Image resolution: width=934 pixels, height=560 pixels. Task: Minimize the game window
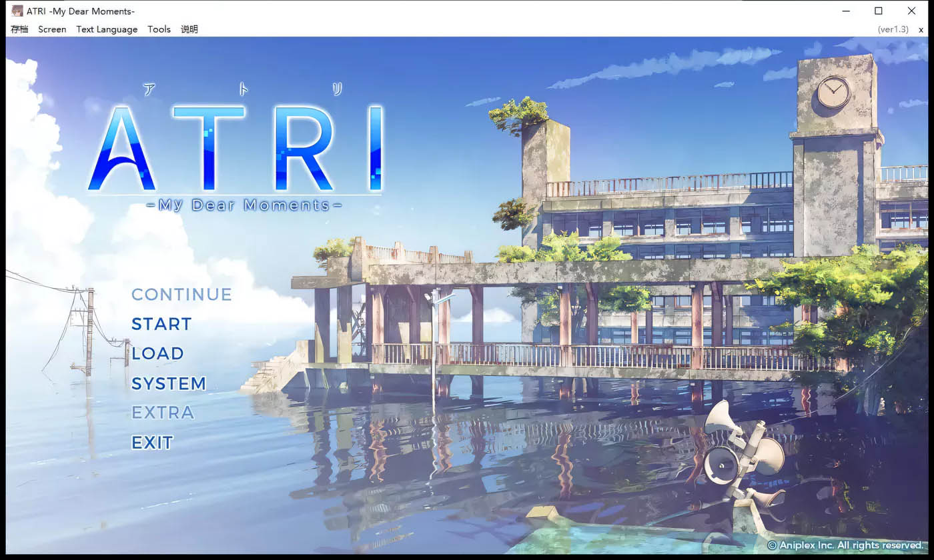click(845, 11)
